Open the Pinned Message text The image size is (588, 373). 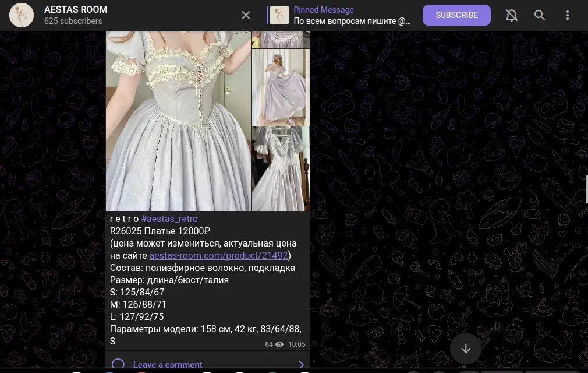[x=352, y=15]
